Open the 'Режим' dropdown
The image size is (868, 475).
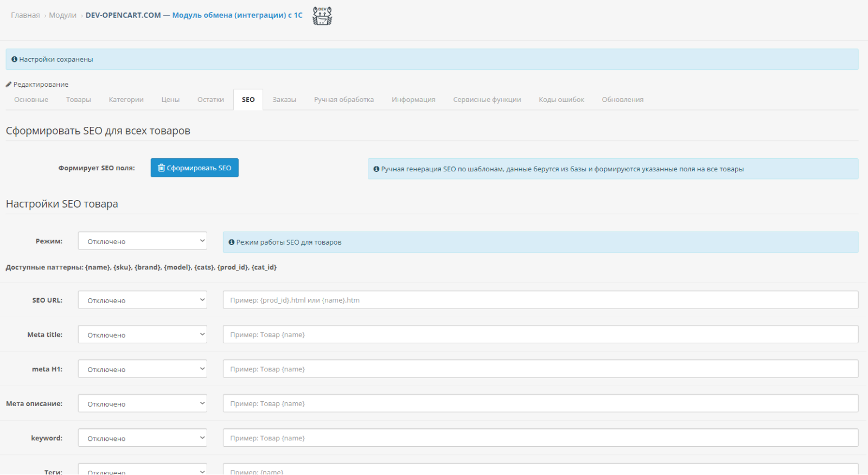pos(143,241)
